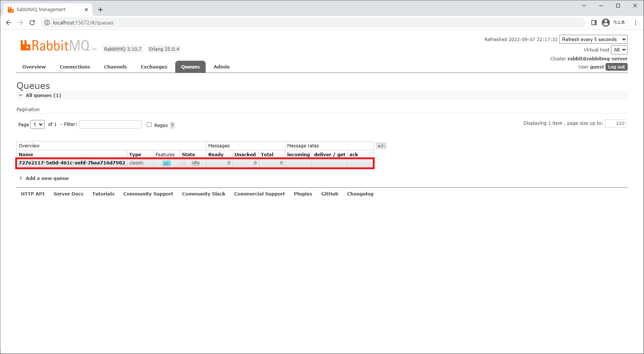Enable the Regex filter checkbox
The image size is (644, 354).
[x=149, y=124]
